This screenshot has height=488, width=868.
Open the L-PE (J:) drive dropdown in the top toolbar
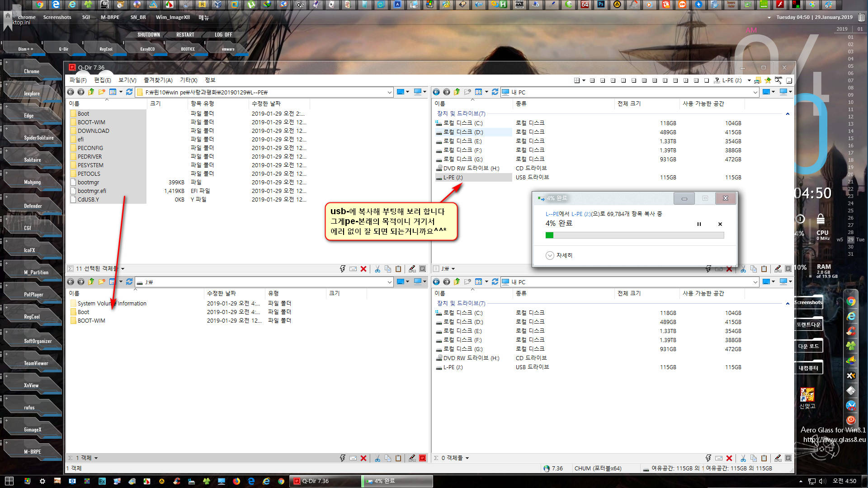click(x=749, y=80)
